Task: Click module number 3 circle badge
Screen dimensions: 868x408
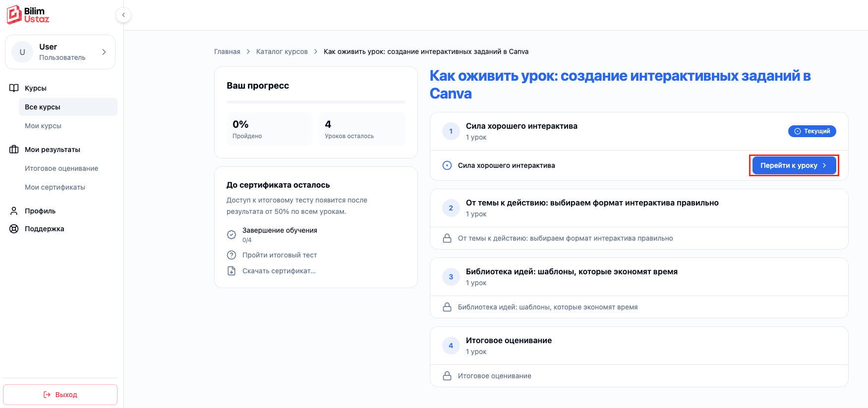Action: point(451,277)
